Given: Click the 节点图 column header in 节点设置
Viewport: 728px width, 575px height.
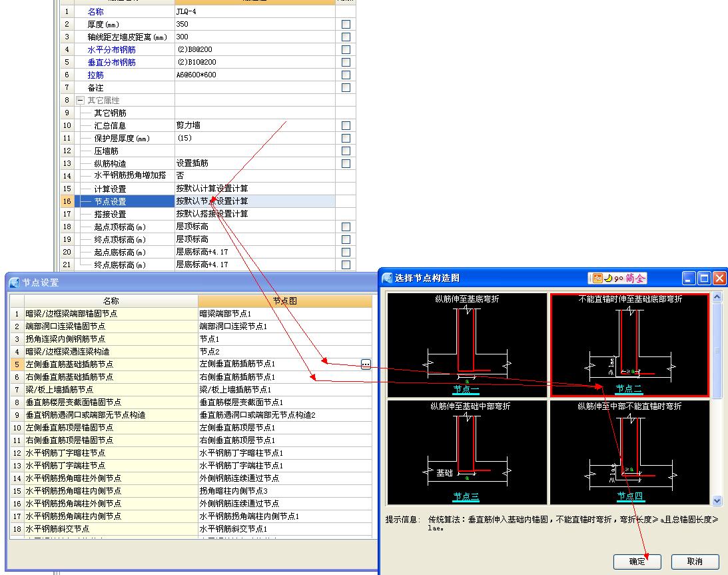Looking at the screenshot, I should tap(285, 301).
